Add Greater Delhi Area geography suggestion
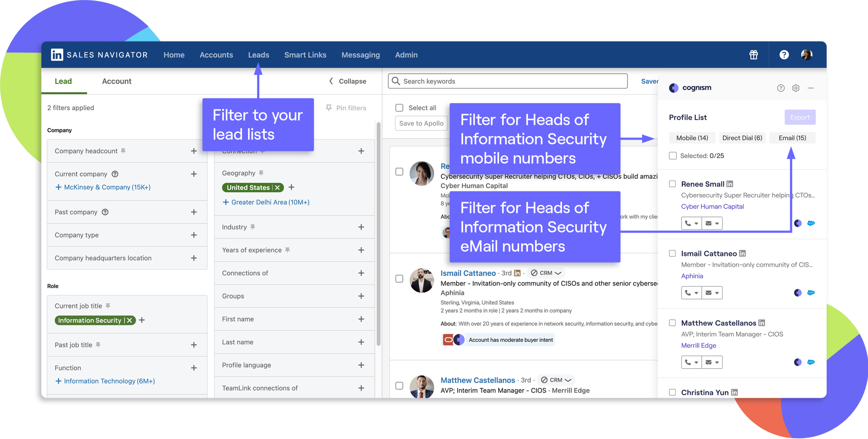 click(x=266, y=202)
